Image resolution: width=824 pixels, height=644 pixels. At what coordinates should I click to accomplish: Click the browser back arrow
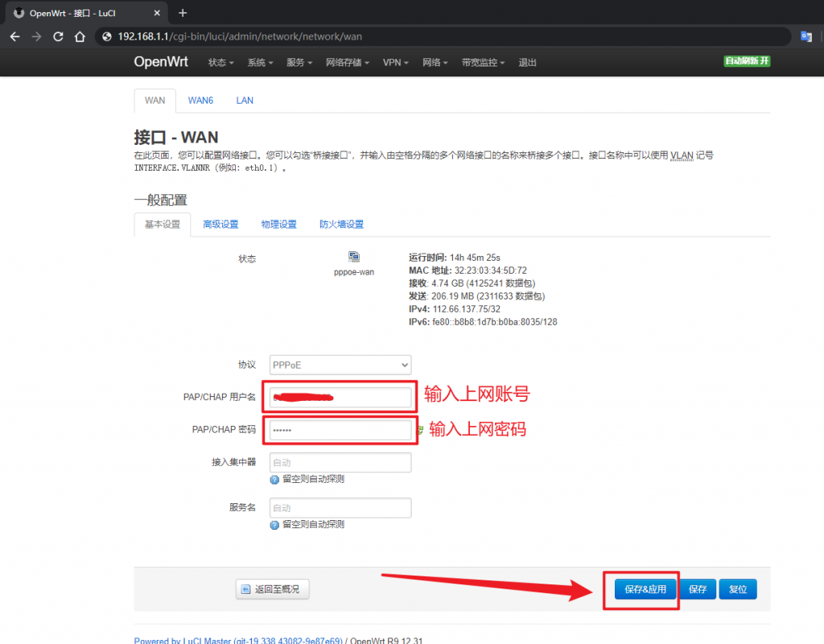[x=14, y=36]
